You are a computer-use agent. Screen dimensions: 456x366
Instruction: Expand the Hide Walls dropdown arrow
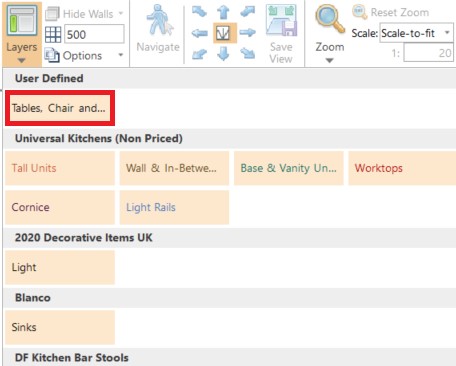tap(121, 14)
